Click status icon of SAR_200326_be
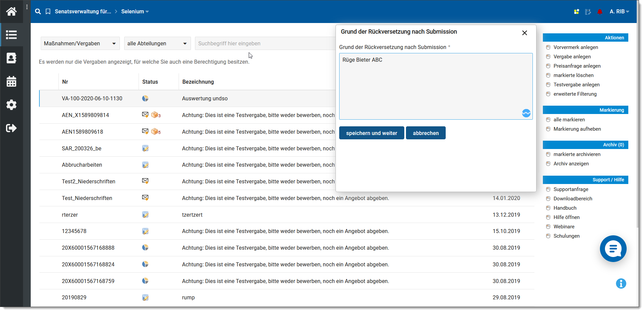Viewport: 644px width, 312px height. pyautogui.click(x=145, y=148)
